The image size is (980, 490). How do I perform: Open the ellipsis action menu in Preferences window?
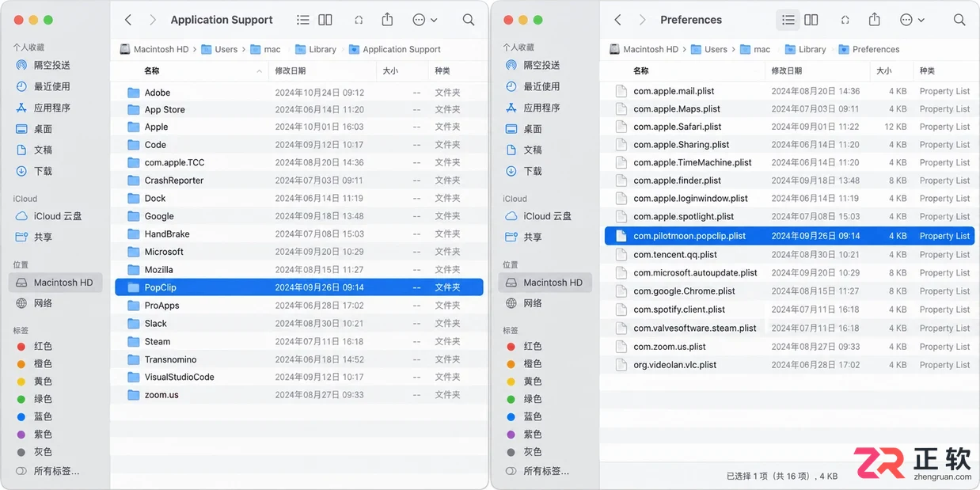911,20
